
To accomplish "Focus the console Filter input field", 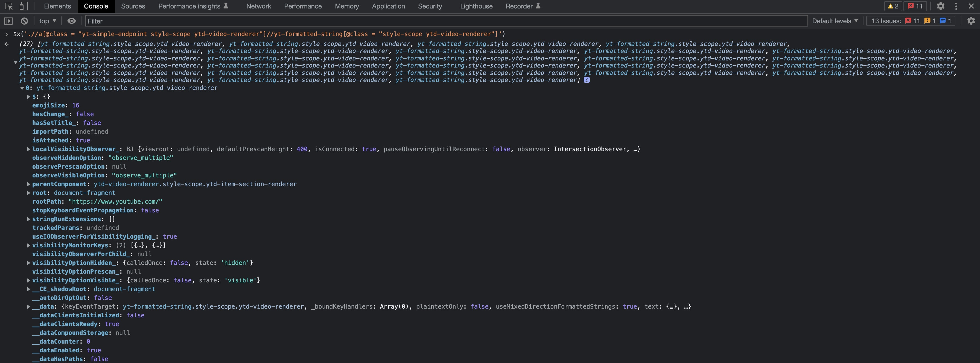I will (446, 21).
